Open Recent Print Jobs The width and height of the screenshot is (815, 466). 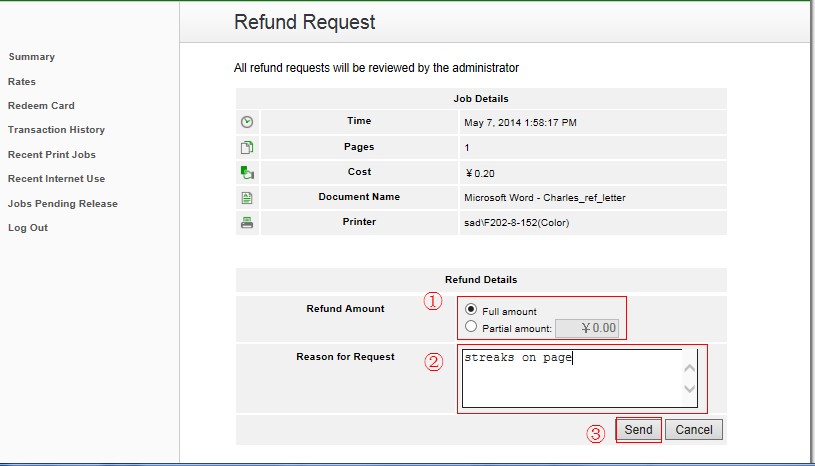(52, 155)
